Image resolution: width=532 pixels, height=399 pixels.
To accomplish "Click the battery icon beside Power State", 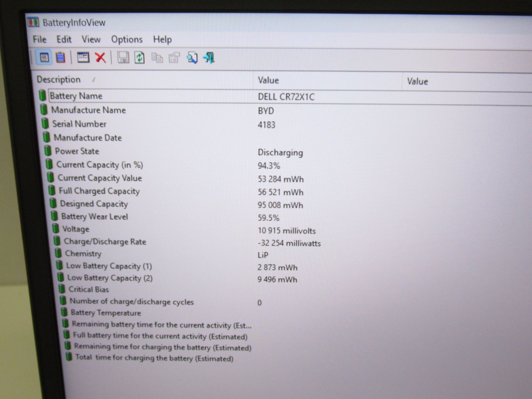I will (48, 150).
